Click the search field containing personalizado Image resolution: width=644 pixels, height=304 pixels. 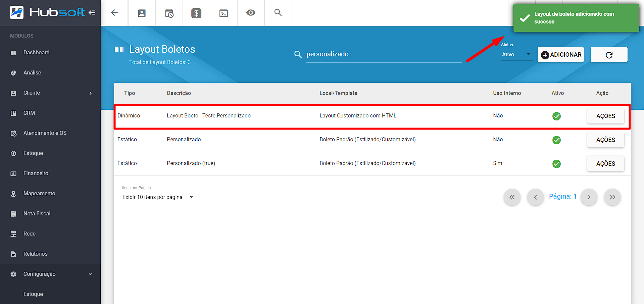[384, 54]
